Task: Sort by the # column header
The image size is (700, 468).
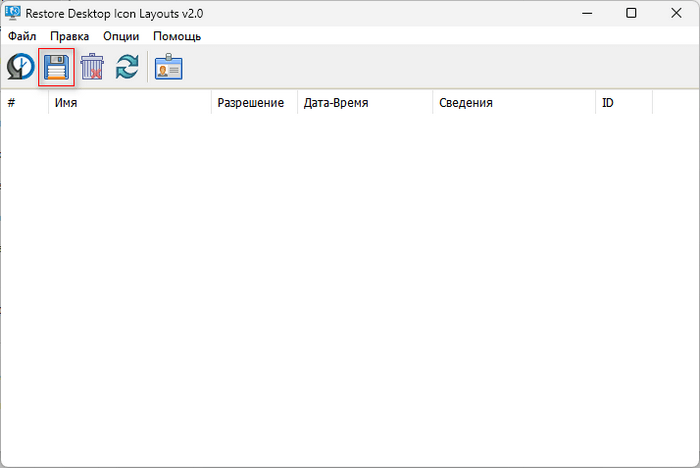Action: click(x=25, y=103)
